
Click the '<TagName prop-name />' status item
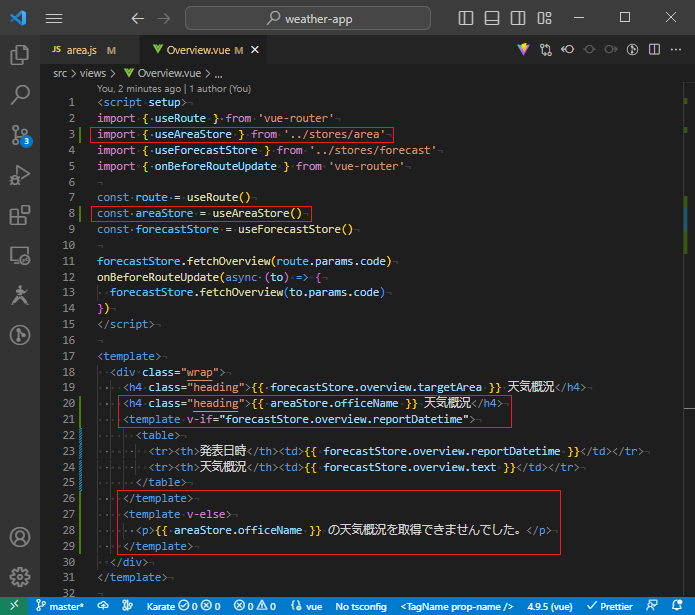coord(457,606)
